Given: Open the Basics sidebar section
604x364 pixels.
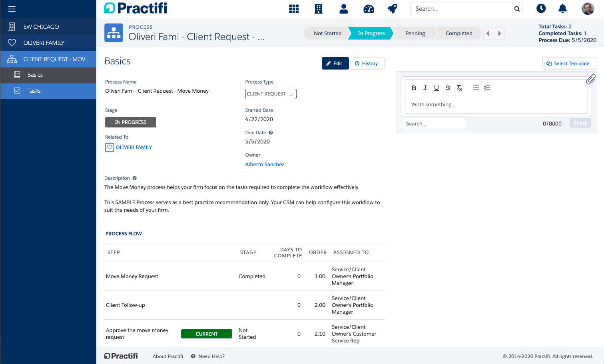Looking at the screenshot, I should pyautogui.click(x=48, y=75).
